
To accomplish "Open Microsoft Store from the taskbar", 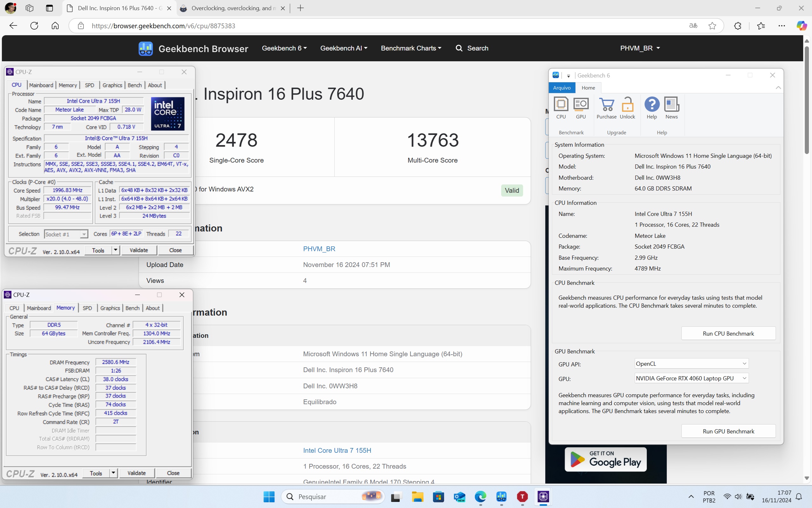I will [x=438, y=497].
